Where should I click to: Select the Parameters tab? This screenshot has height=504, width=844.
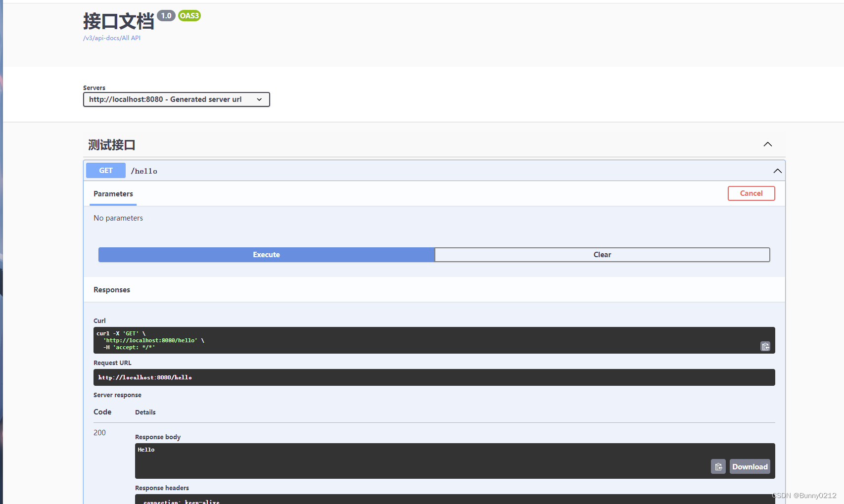[x=113, y=194]
